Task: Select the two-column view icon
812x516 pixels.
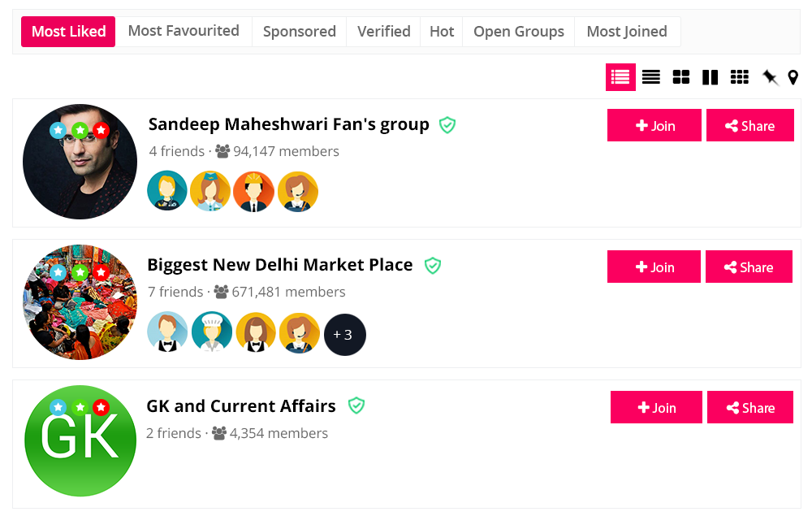Action: click(710, 77)
